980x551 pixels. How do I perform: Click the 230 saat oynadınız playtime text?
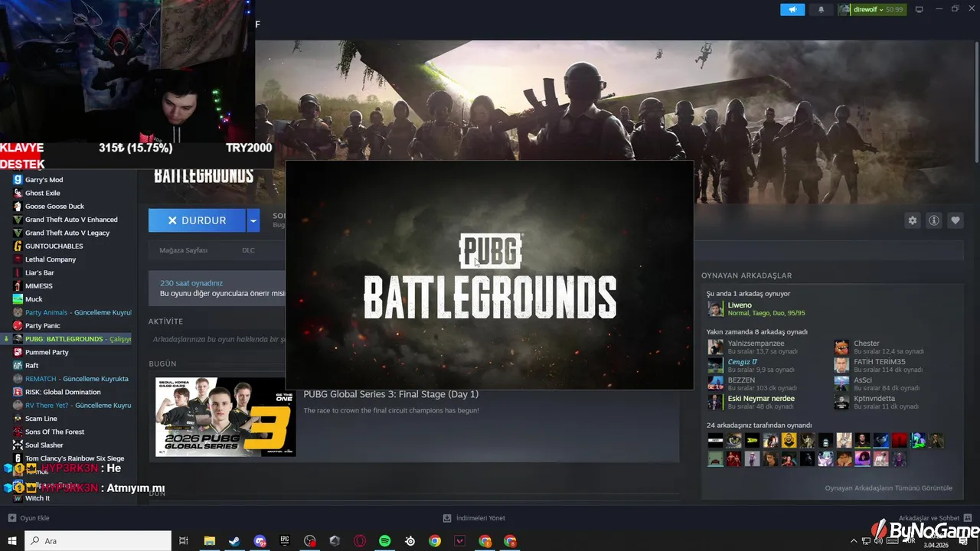(191, 283)
